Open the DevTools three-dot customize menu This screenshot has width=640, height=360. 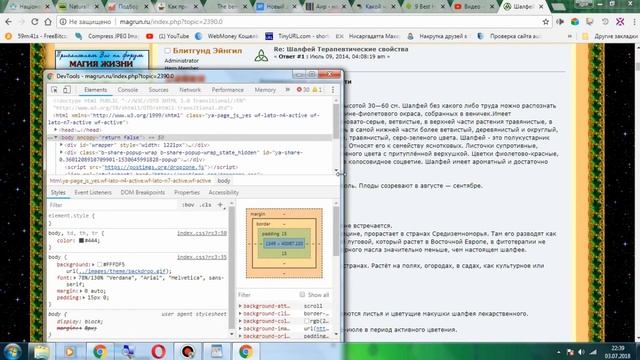click(x=333, y=90)
